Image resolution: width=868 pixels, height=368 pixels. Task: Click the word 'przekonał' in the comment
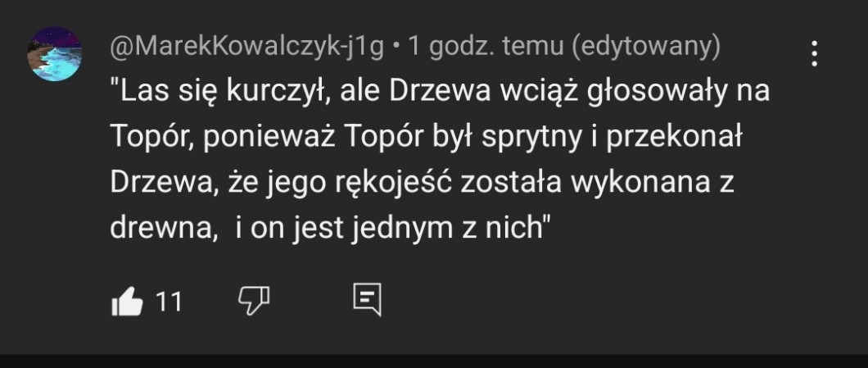(674, 138)
